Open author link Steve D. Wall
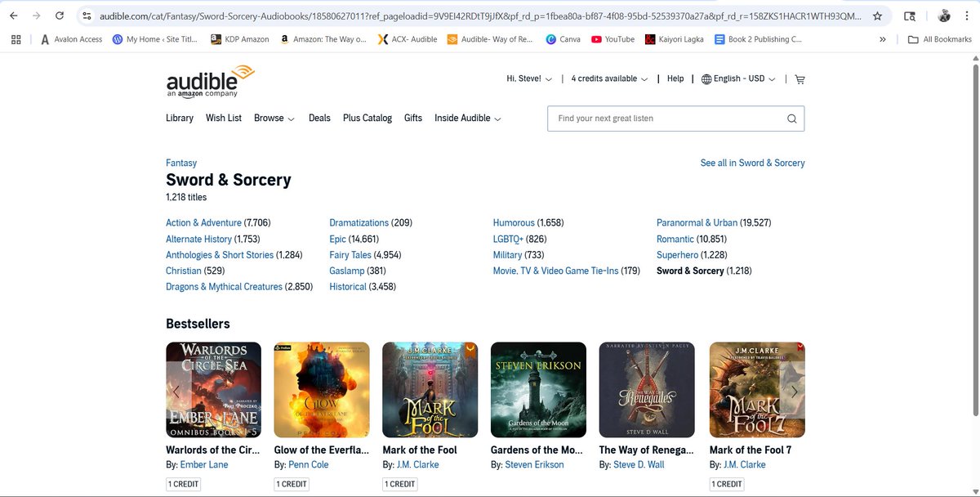980x497 pixels. point(639,464)
